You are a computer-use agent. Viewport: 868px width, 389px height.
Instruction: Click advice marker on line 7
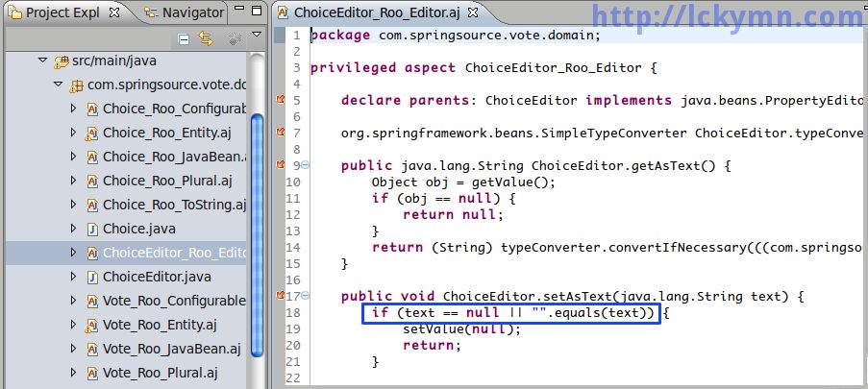coord(280,132)
